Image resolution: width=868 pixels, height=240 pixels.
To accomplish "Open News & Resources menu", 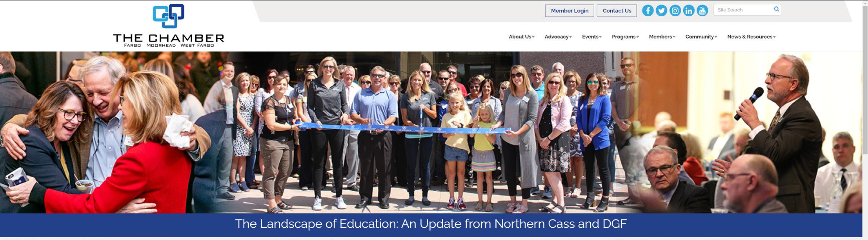I will click(751, 37).
